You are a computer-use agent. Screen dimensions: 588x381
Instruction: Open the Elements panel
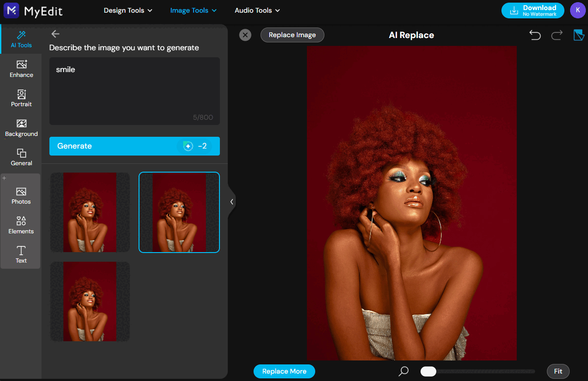[21, 224]
